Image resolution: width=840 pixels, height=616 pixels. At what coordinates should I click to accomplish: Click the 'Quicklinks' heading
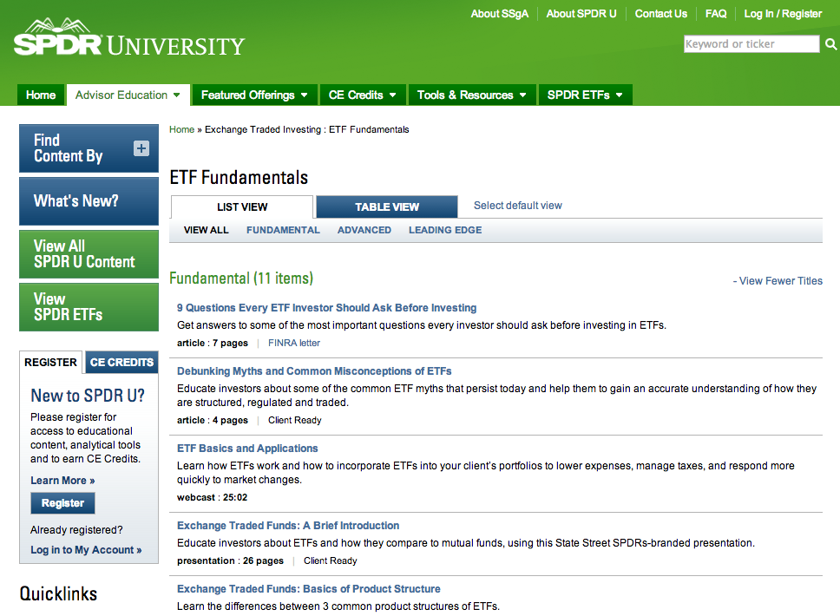tap(58, 593)
